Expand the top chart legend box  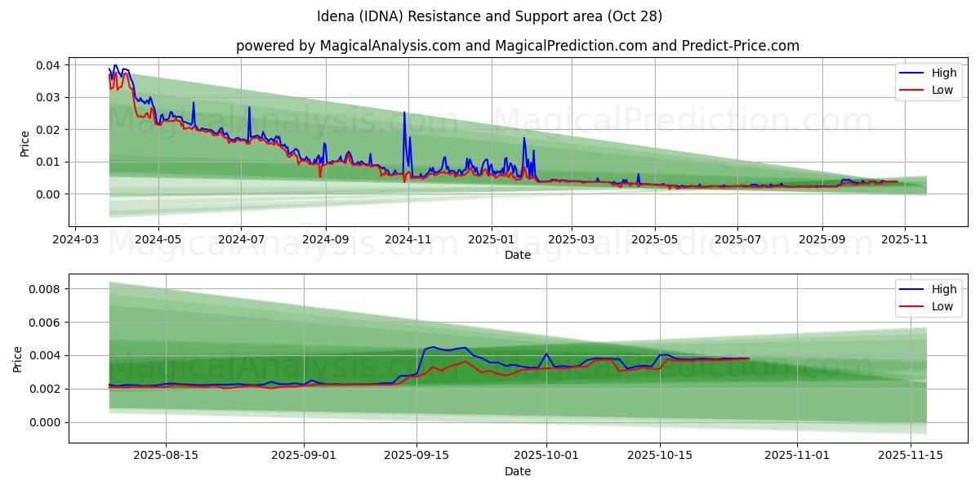927,80
